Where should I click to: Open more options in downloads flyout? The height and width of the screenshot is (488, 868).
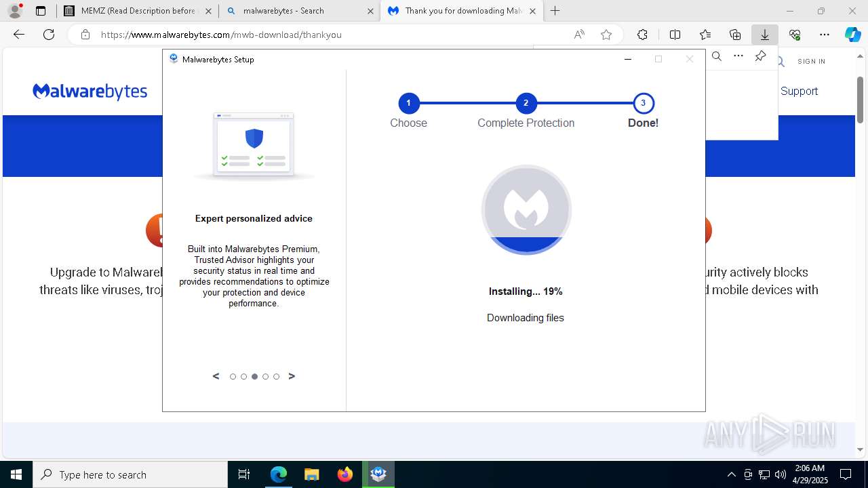click(x=738, y=56)
